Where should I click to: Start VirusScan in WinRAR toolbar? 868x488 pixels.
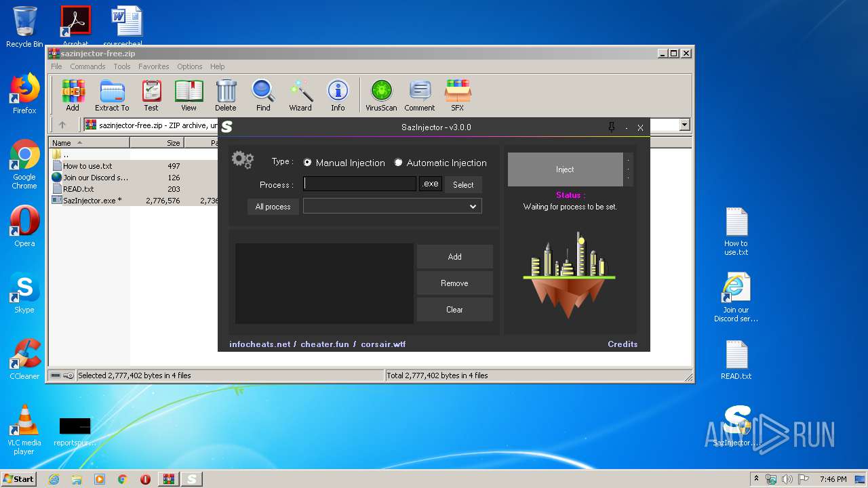coord(381,95)
